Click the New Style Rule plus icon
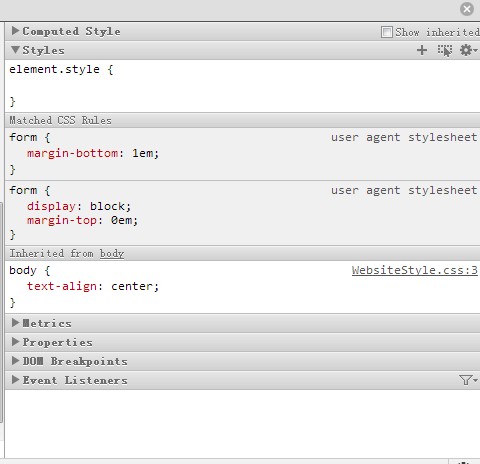Screen dimensions: 480x464 (422, 50)
